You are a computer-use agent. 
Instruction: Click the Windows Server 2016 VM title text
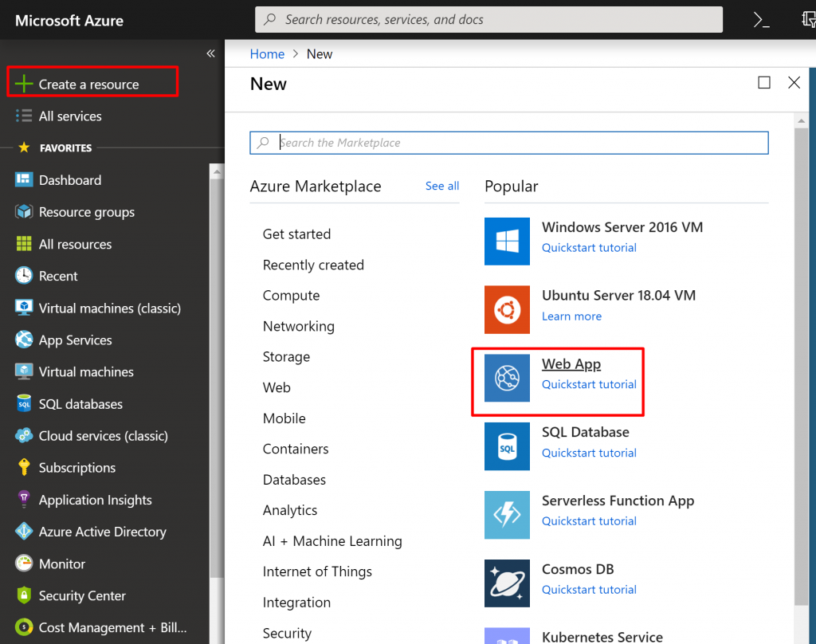(622, 227)
